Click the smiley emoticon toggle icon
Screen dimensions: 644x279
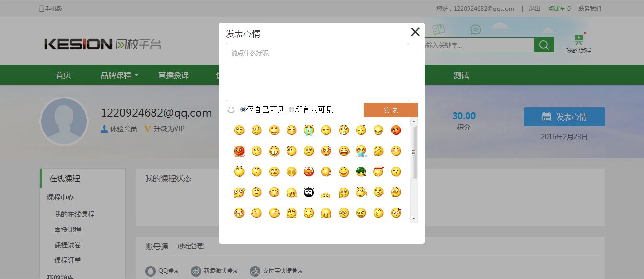[x=231, y=110]
